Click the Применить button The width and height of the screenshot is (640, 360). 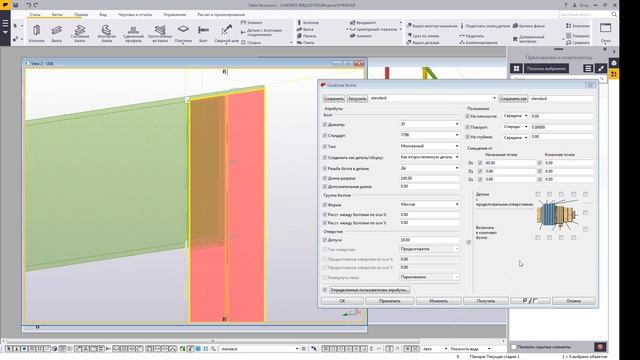click(x=389, y=301)
